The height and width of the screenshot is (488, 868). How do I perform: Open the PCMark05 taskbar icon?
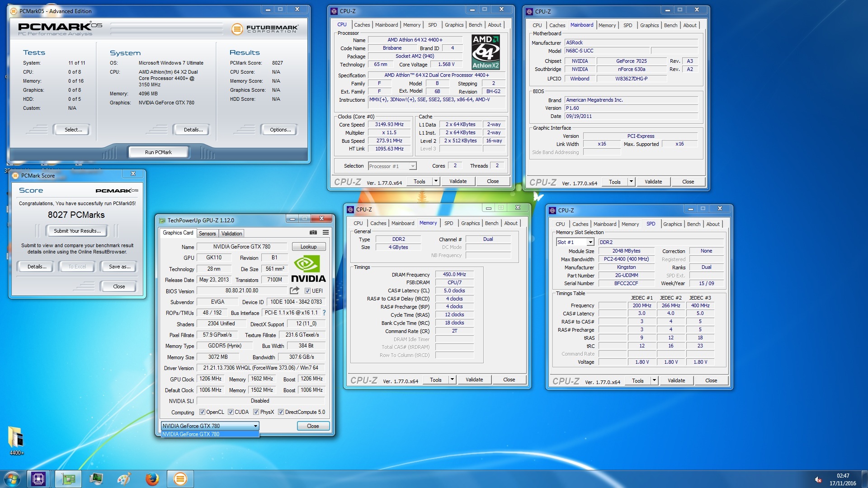click(180, 479)
